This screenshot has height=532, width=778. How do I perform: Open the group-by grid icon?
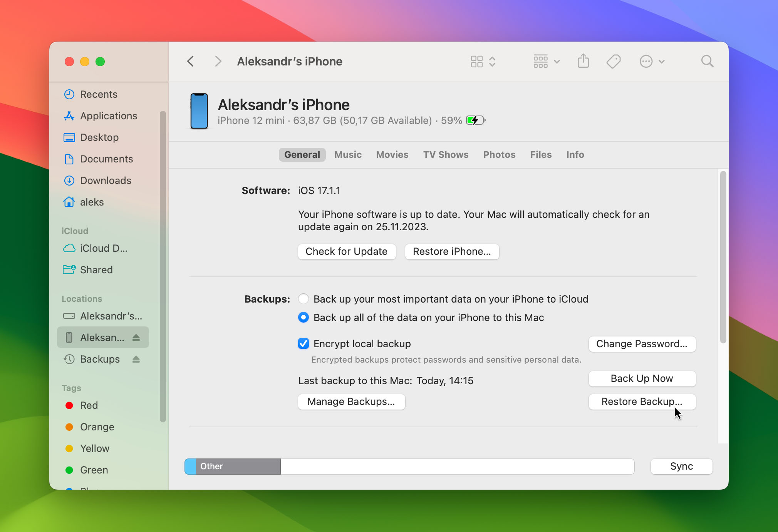pos(541,62)
